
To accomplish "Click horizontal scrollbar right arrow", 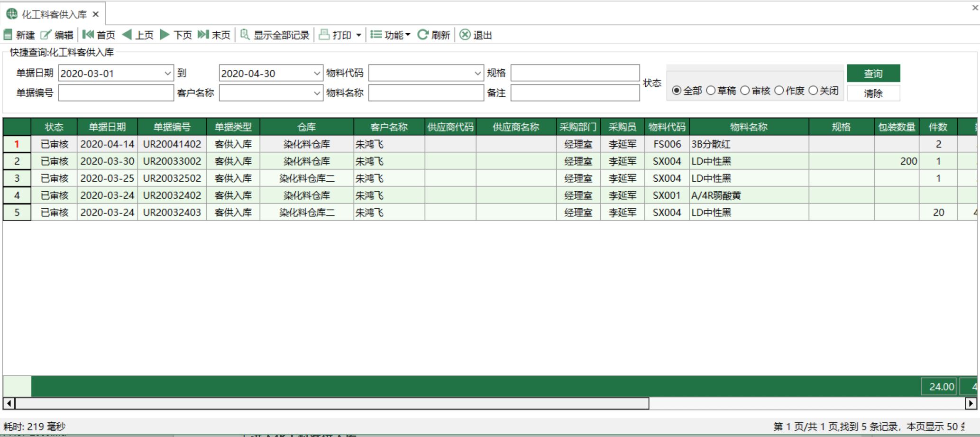I will (x=971, y=404).
